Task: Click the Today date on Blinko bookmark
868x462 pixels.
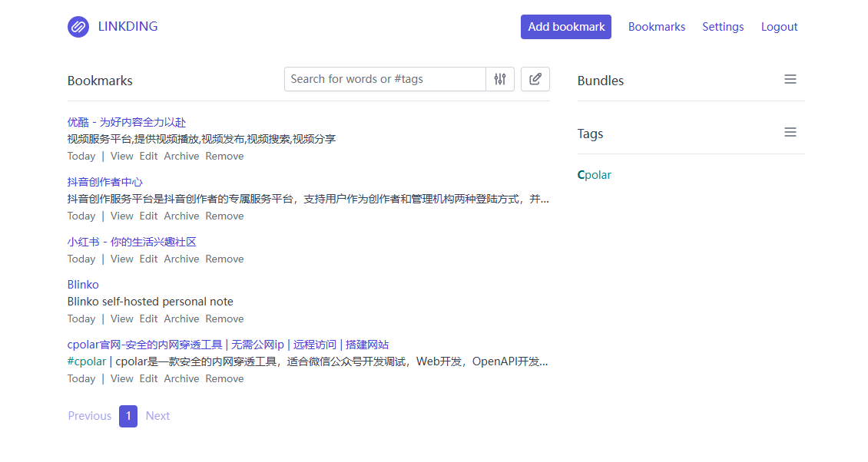Action: (81, 318)
